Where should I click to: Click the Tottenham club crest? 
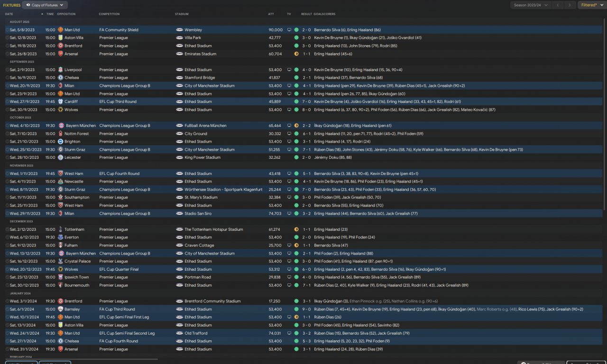[x=60, y=229]
